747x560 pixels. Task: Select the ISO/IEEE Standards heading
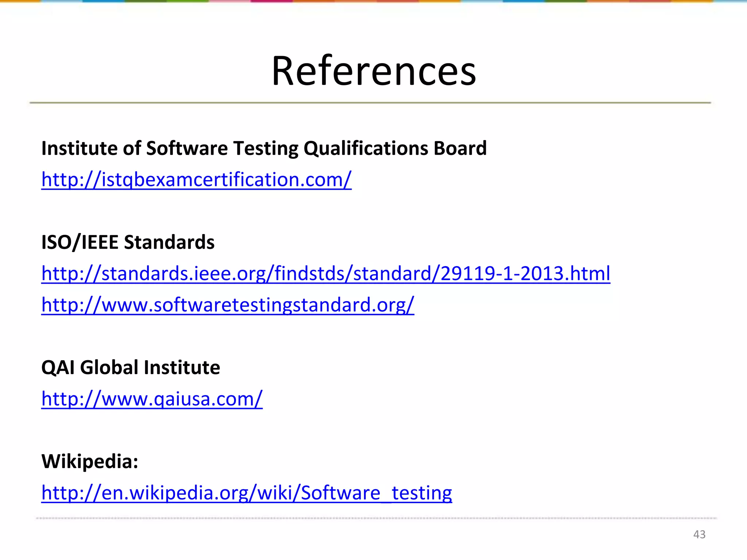point(128,242)
